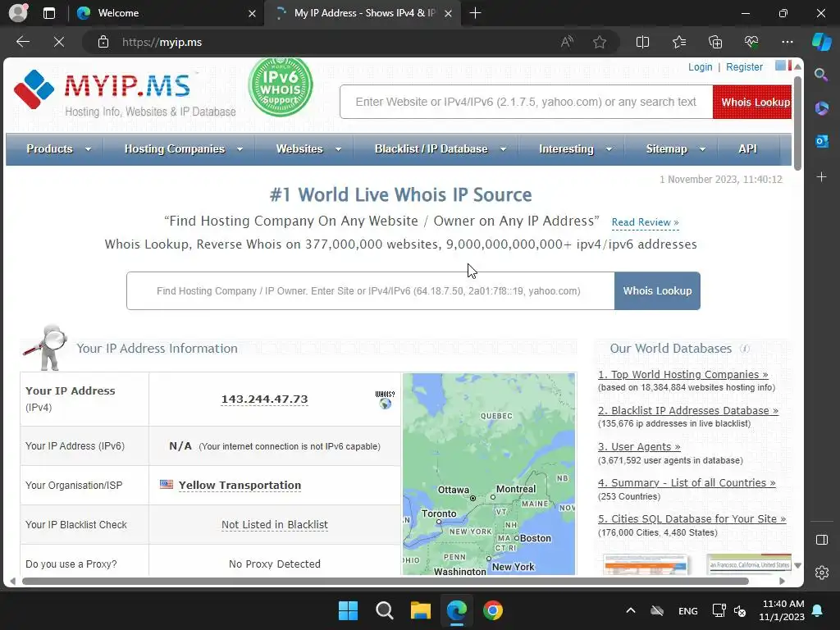The height and width of the screenshot is (630, 840).
Task: Open the Windows Start menu
Action: click(348, 610)
